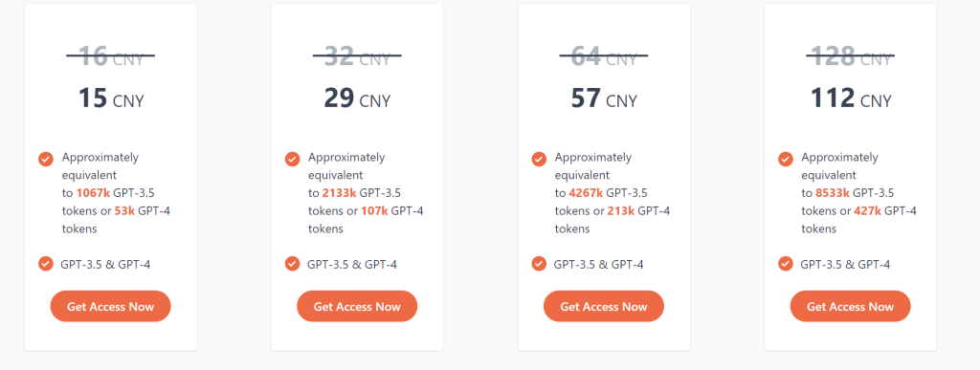
Task: Click GPT-3.5 & GPT-4 checkmark in 112 CNY card
Action: point(786,263)
